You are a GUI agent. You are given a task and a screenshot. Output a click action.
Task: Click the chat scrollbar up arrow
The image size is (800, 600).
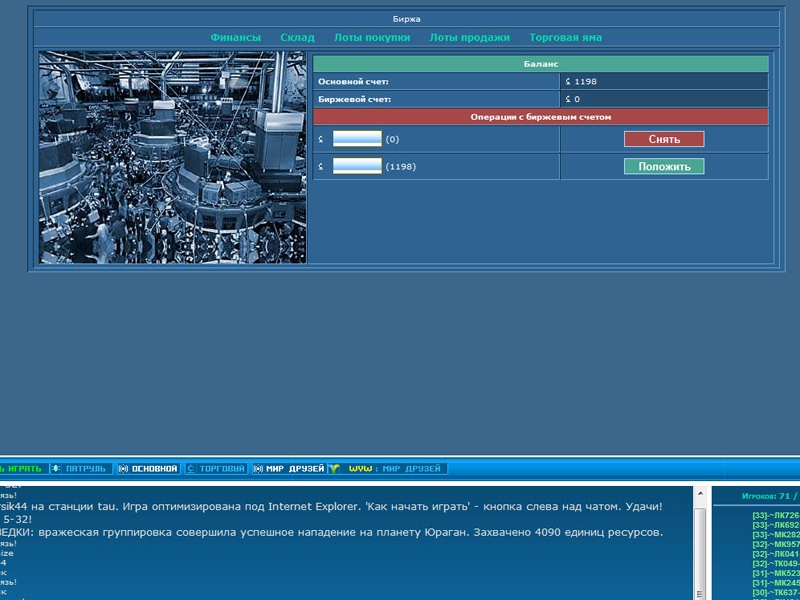coord(700,493)
